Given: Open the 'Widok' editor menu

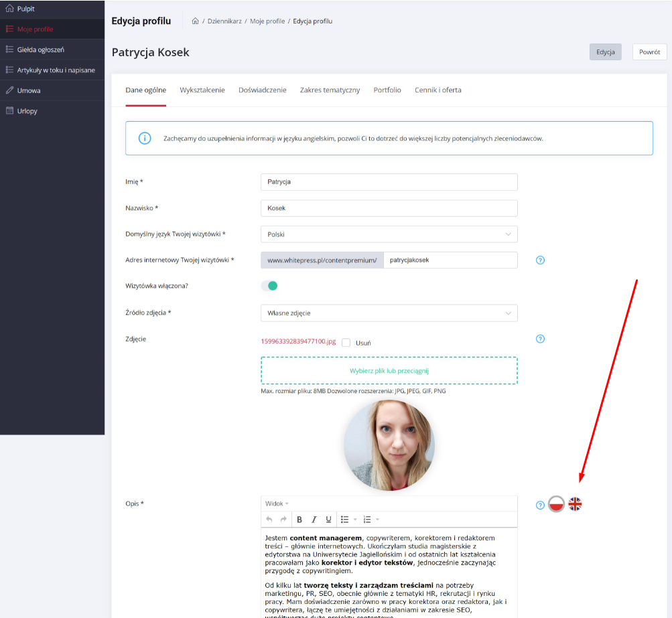Looking at the screenshot, I should pyautogui.click(x=277, y=504).
